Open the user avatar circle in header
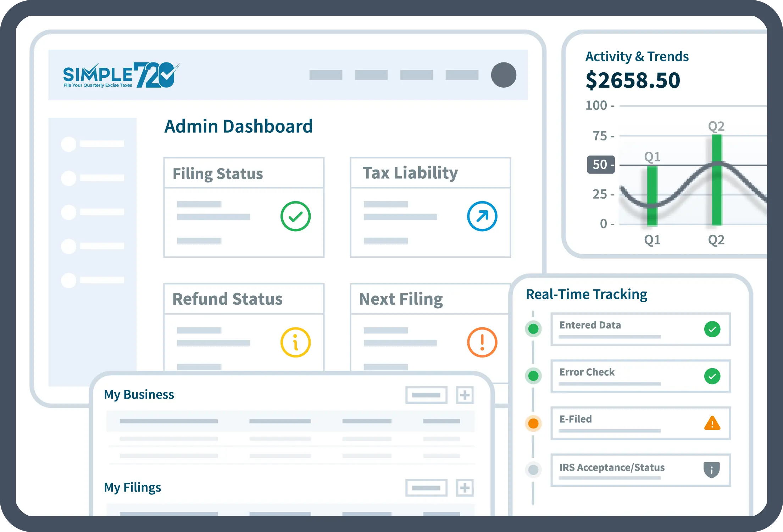The height and width of the screenshot is (532, 783). pyautogui.click(x=503, y=75)
